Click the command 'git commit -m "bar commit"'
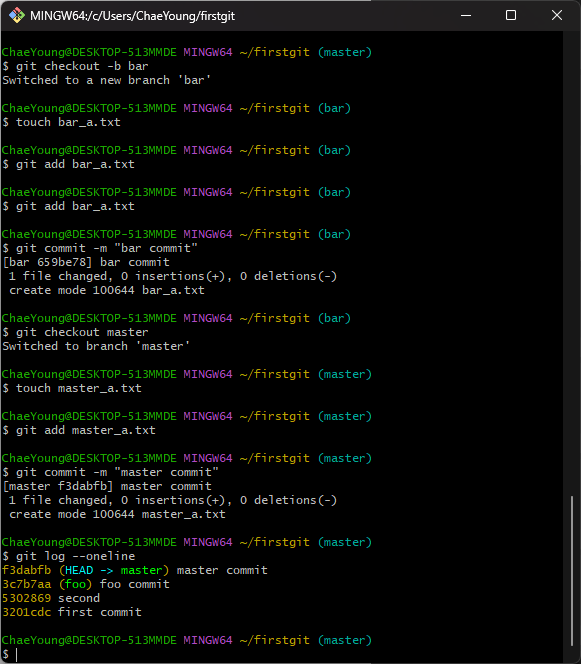The height and width of the screenshot is (664, 581). [x=107, y=248]
